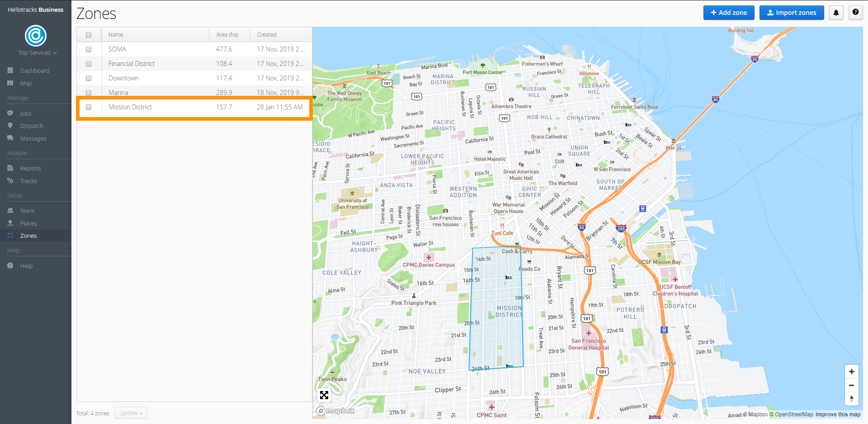Click the Help circle icon in sidebar
This screenshot has width=868, height=424.
[10, 266]
